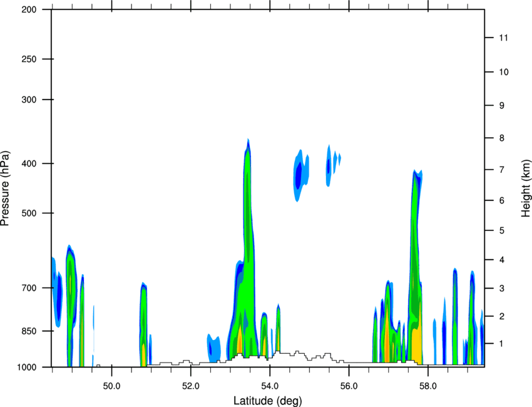Pick the 6 km height label
This screenshot has height=407, width=532.
click(502, 200)
